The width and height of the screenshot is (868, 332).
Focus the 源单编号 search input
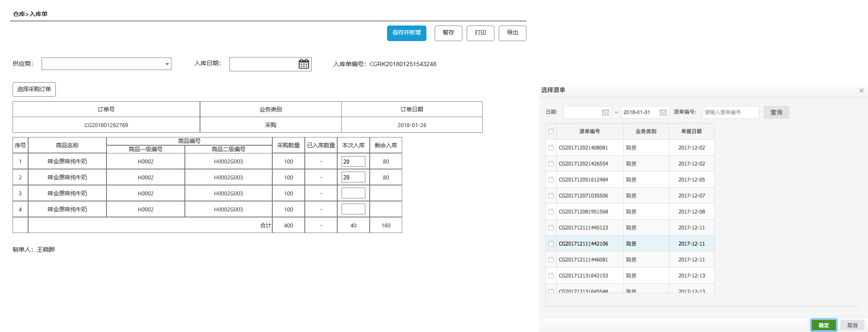(731, 112)
